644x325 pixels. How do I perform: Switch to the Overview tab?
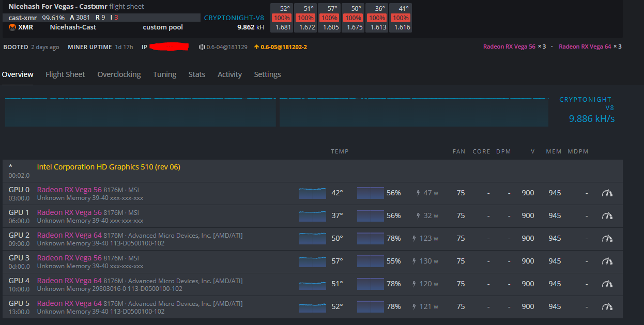[x=18, y=74]
